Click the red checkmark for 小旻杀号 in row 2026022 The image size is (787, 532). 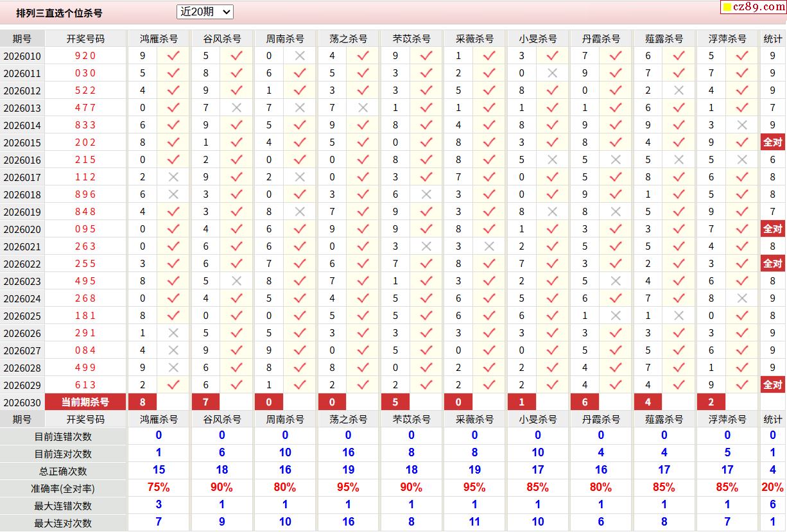[552, 264]
